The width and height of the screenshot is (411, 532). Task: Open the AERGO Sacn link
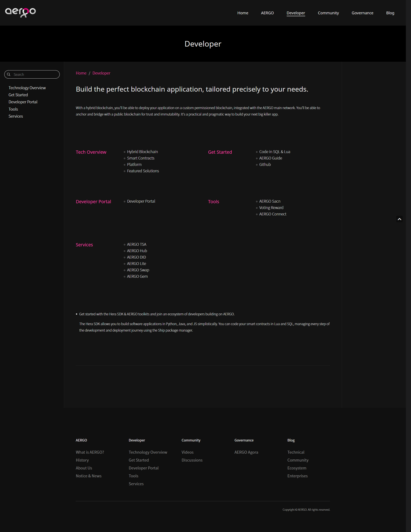click(x=270, y=201)
